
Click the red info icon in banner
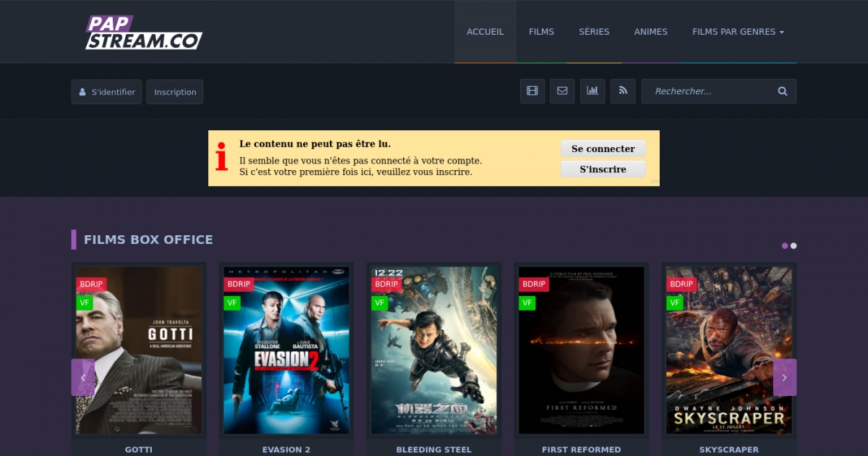[221, 156]
